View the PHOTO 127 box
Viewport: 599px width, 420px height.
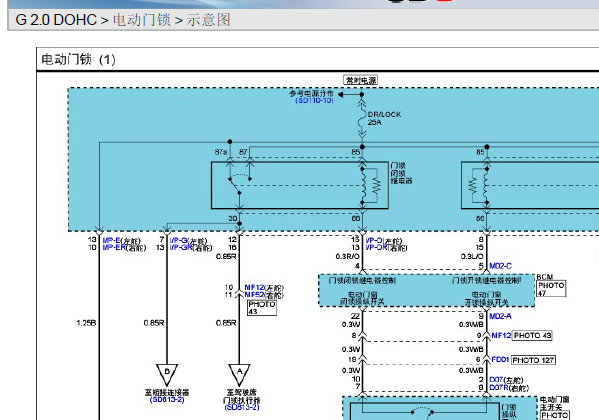click(x=533, y=360)
